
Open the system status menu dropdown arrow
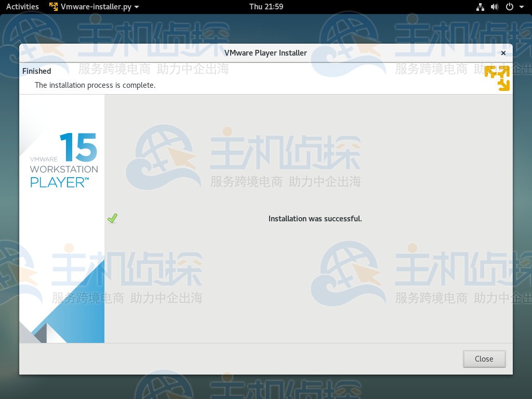click(x=521, y=7)
